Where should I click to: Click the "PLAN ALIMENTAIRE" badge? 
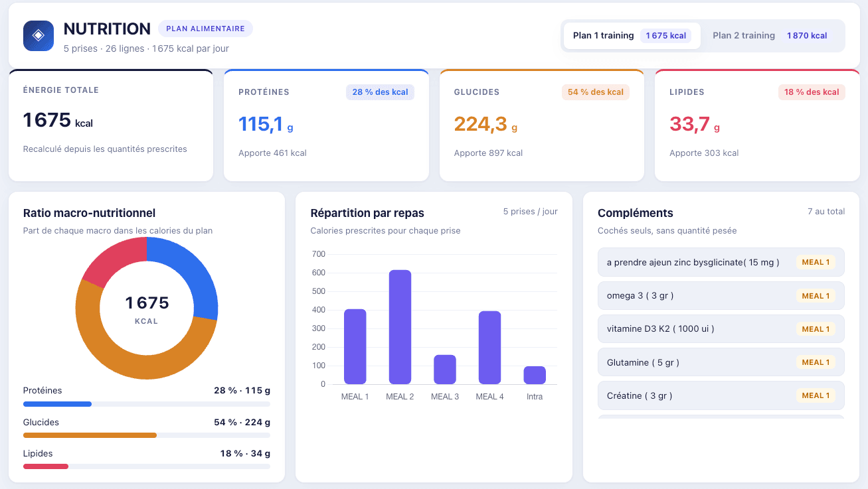coord(205,29)
